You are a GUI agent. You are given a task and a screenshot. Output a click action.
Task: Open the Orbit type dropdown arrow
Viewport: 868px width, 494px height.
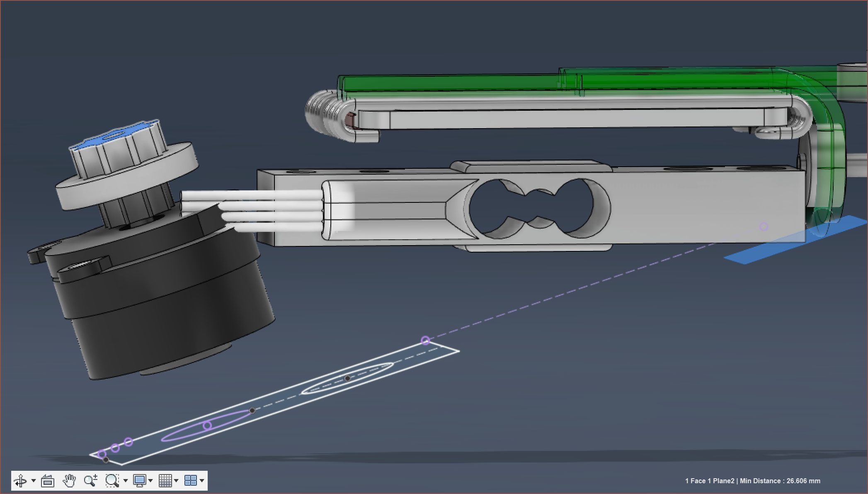[x=34, y=481]
